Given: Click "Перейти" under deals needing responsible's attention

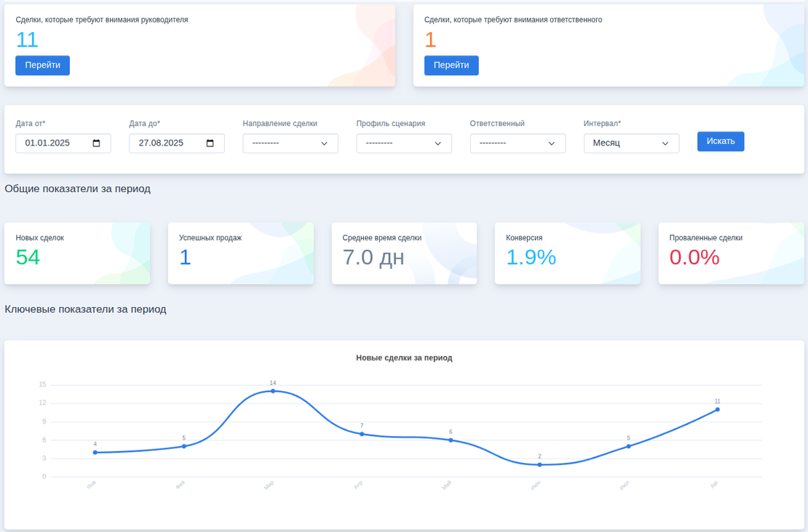Looking at the screenshot, I should click(x=451, y=65).
